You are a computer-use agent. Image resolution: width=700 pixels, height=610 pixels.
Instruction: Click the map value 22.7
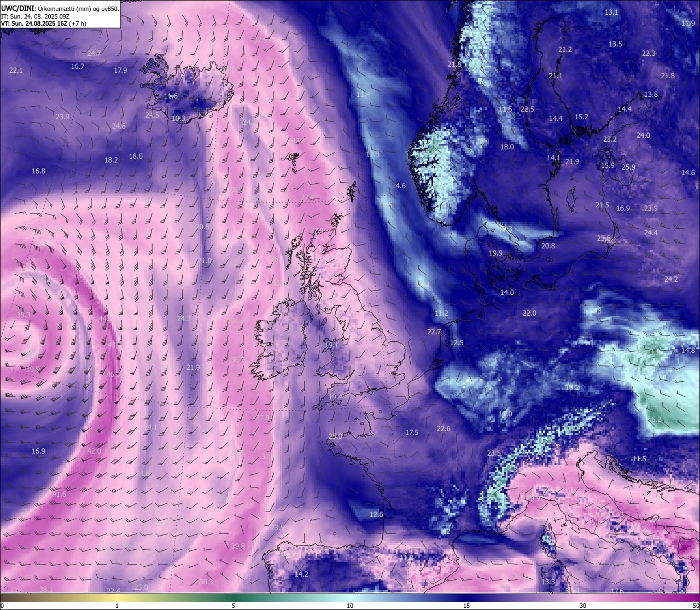(434, 332)
